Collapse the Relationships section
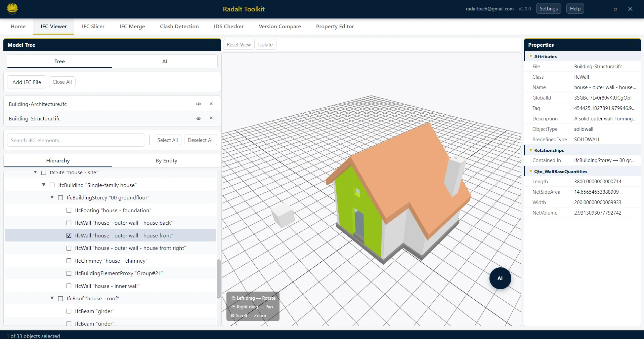Viewport: 644px width, 339px height. coord(531,150)
